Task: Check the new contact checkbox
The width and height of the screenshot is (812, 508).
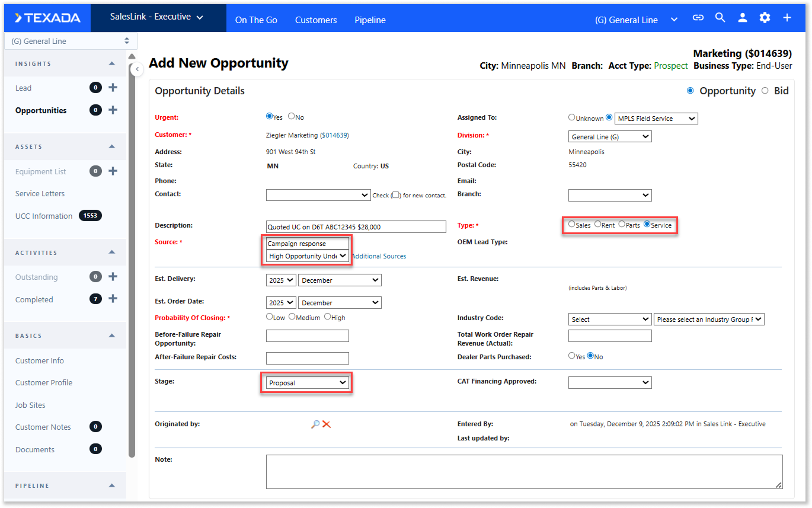Action: (396, 195)
